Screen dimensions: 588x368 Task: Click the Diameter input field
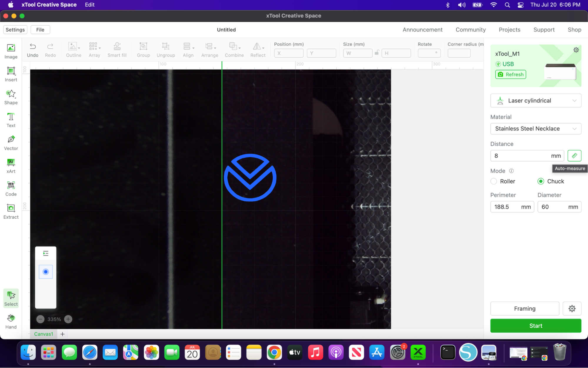559,207
